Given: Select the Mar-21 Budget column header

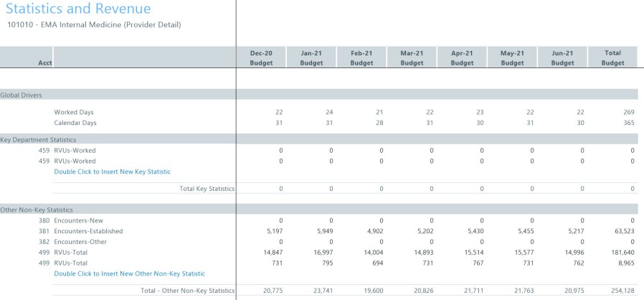Looking at the screenshot, I should [412, 58].
